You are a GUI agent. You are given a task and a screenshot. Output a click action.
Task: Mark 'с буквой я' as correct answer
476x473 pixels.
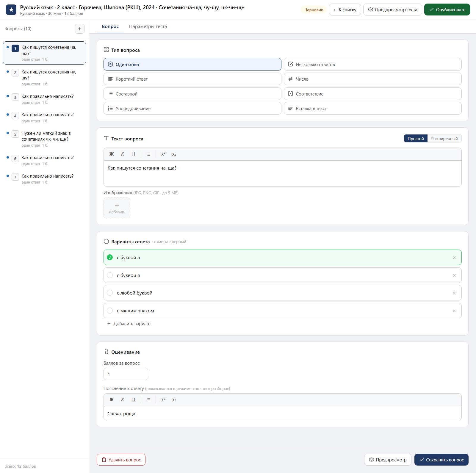(110, 275)
